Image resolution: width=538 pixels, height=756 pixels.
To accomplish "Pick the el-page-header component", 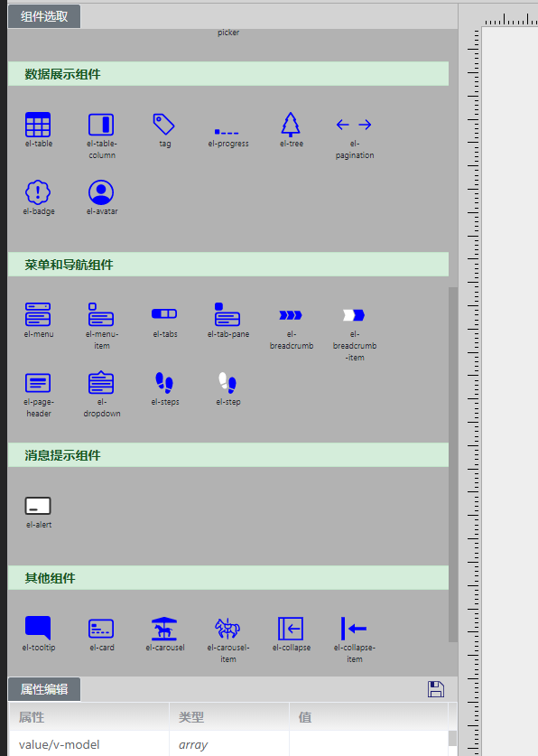I will [x=38, y=383].
